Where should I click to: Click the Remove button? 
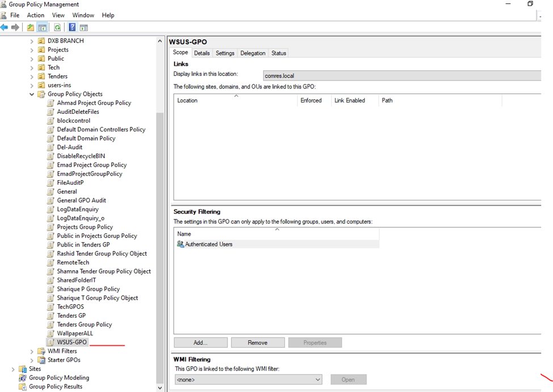[257, 343]
